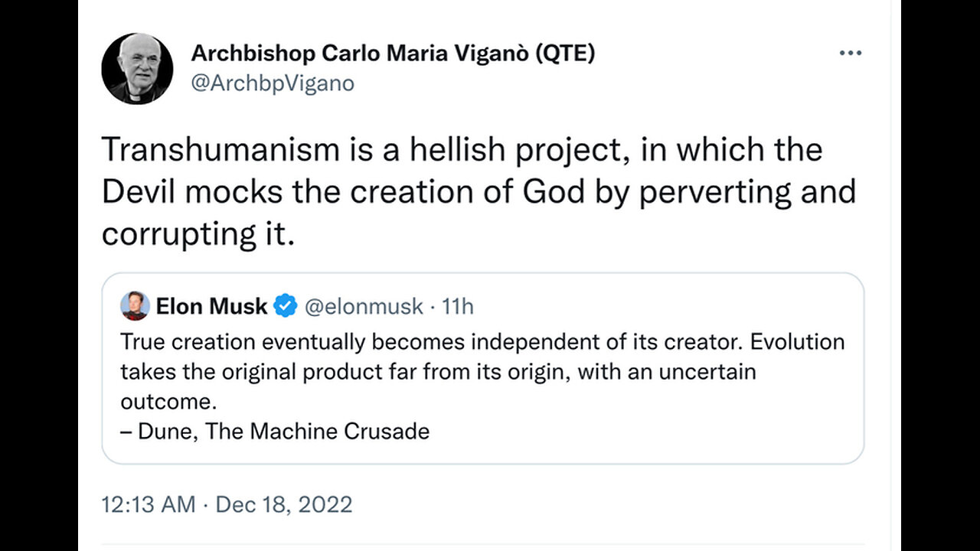The height and width of the screenshot is (551, 980).
Task: Click Archbishop Viganò's profile avatar
Action: [x=137, y=69]
